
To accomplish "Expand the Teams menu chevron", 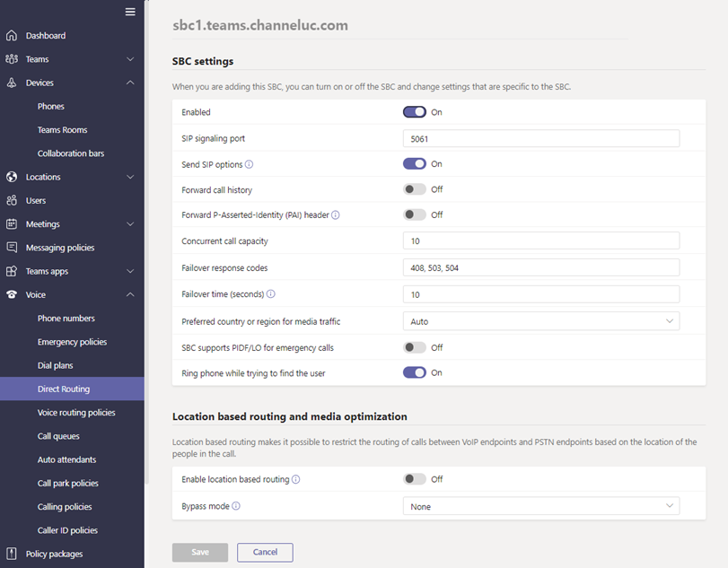I will click(130, 59).
